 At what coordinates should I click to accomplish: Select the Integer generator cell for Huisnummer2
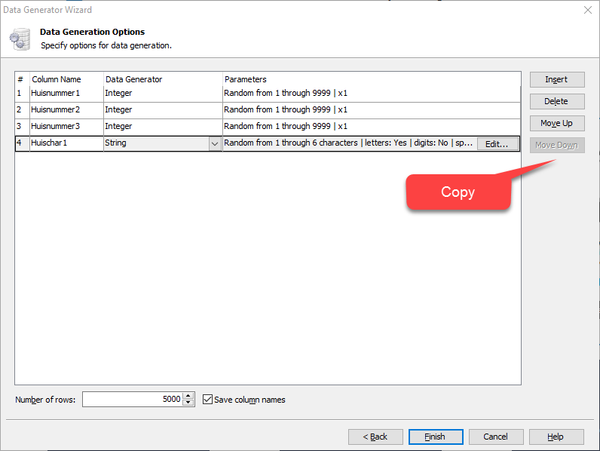160,110
